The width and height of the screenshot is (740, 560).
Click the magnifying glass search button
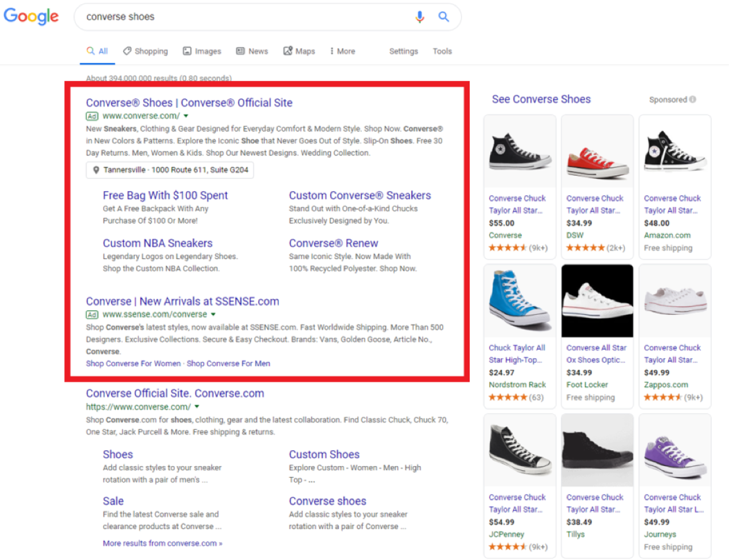click(x=443, y=17)
